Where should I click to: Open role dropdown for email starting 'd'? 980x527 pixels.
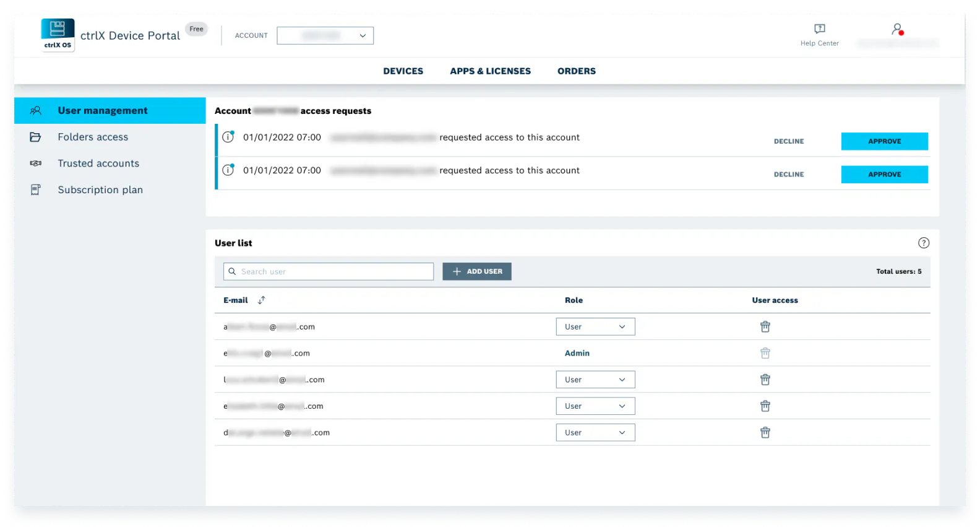(595, 432)
